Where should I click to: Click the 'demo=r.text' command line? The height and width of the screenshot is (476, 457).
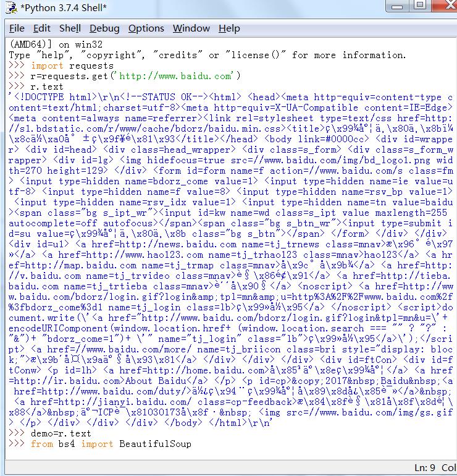coord(61,433)
